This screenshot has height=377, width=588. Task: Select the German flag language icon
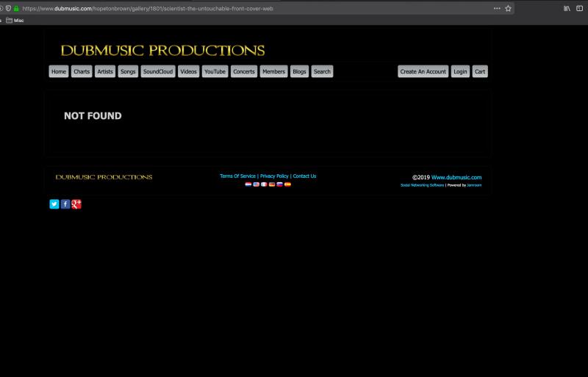(272, 184)
